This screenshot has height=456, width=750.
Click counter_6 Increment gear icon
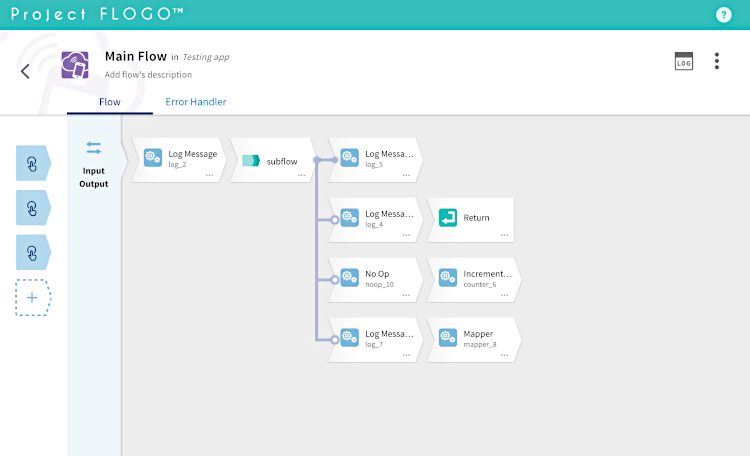448,277
